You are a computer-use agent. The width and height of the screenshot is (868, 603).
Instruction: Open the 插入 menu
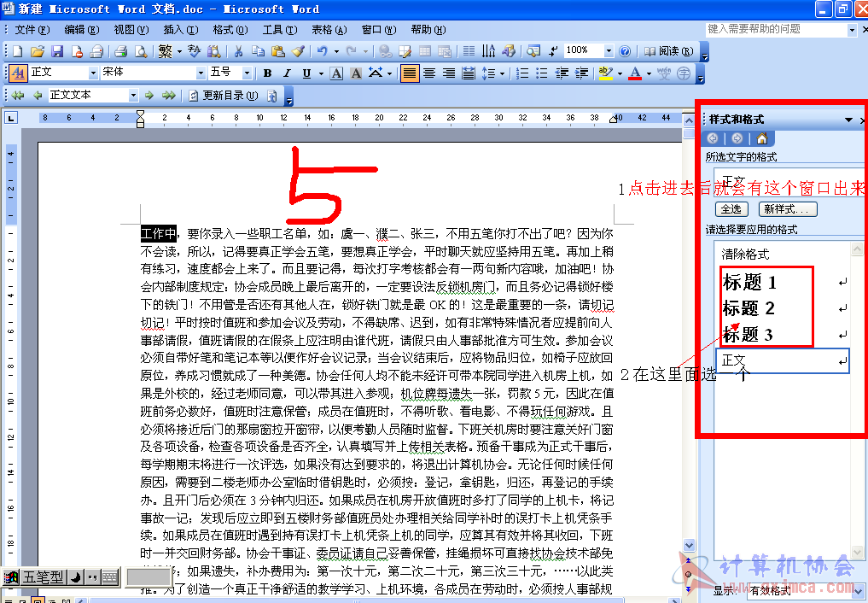coord(180,30)
